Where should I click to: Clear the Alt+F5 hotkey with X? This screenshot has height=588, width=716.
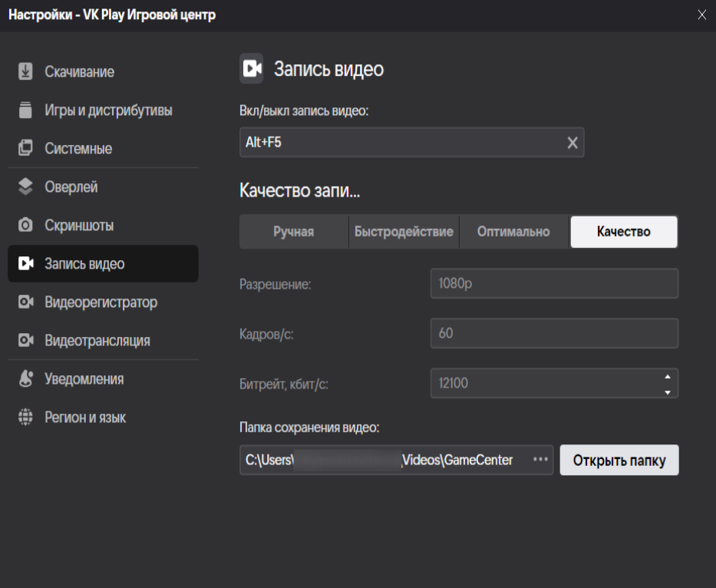572,143
